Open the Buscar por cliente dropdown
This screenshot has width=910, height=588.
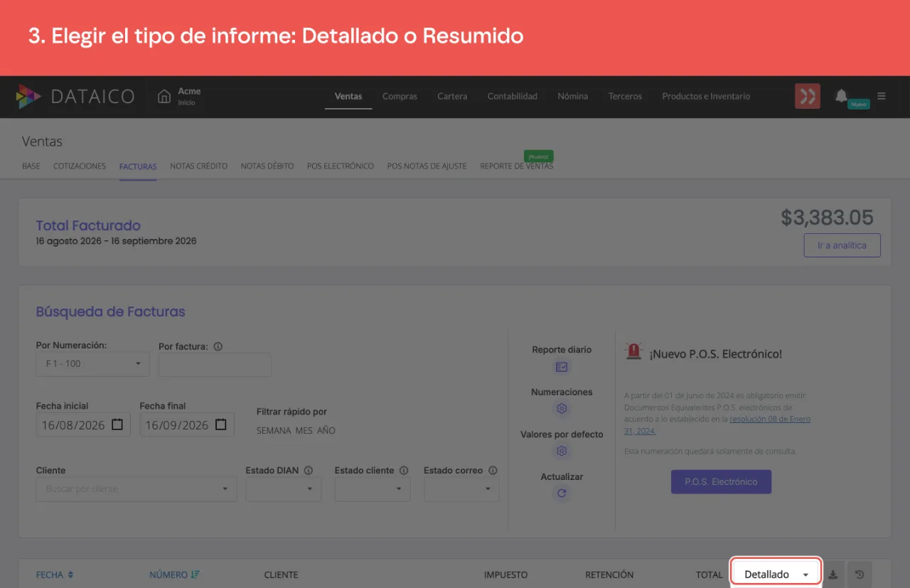tap(136, 489)
